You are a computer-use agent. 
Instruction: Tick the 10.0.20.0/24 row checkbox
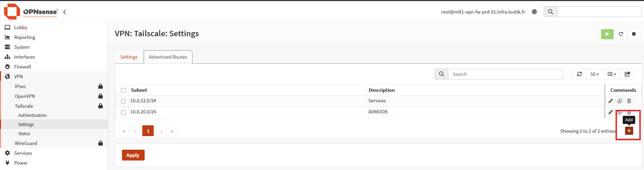coord(123,112)
